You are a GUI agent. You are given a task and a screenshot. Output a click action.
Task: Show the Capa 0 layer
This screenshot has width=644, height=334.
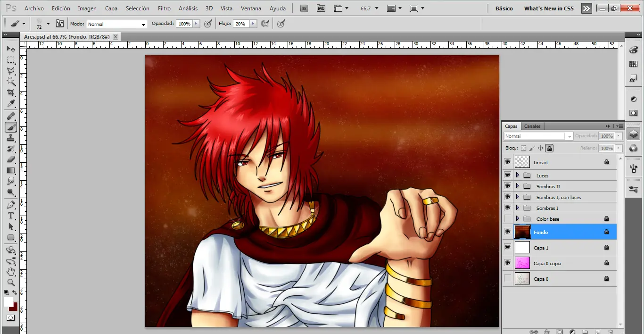pos(507,278)
